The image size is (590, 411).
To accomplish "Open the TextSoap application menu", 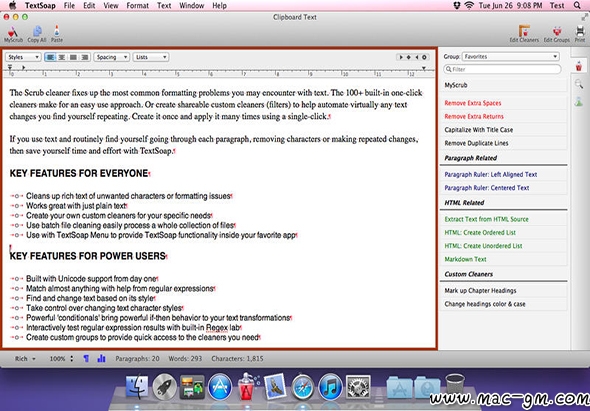I will [40, 6].
